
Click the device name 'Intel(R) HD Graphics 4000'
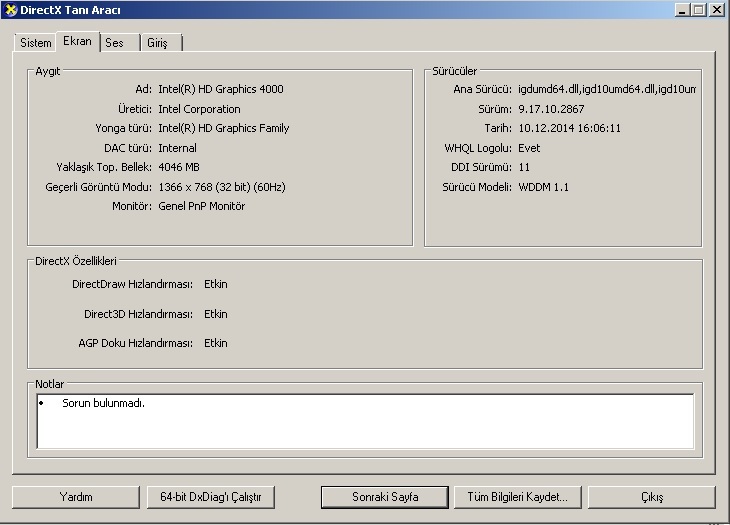click(221, 89)
